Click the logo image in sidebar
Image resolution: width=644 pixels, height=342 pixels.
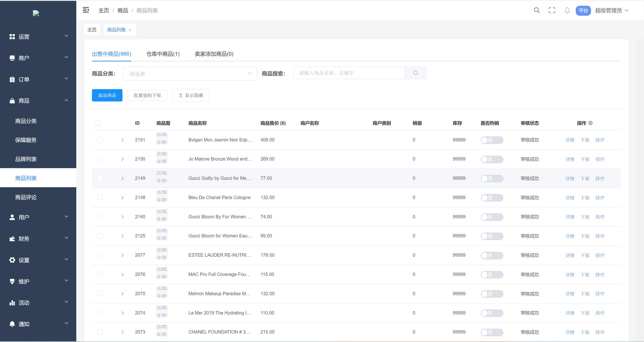tap(36, 13)
